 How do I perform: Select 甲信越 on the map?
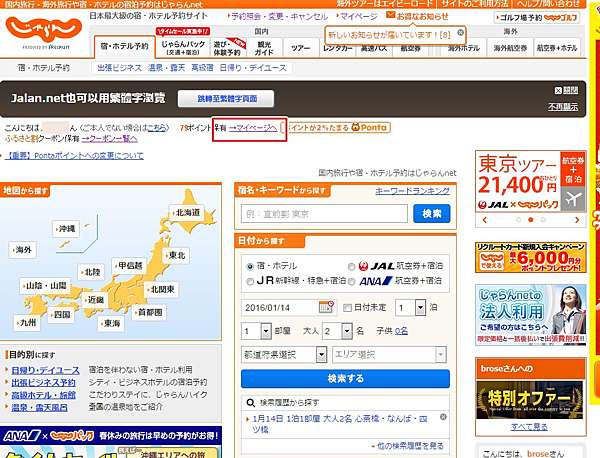(x=129, y=266)
